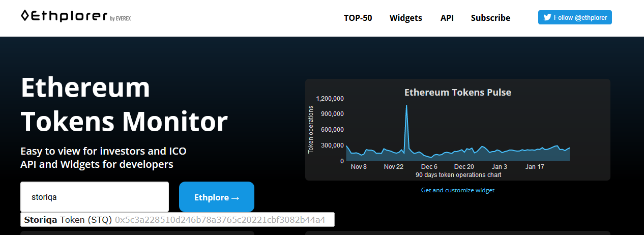
Task: Click the token address 0x5c3a228510d in suggestion
Action: tap(220, 220)
